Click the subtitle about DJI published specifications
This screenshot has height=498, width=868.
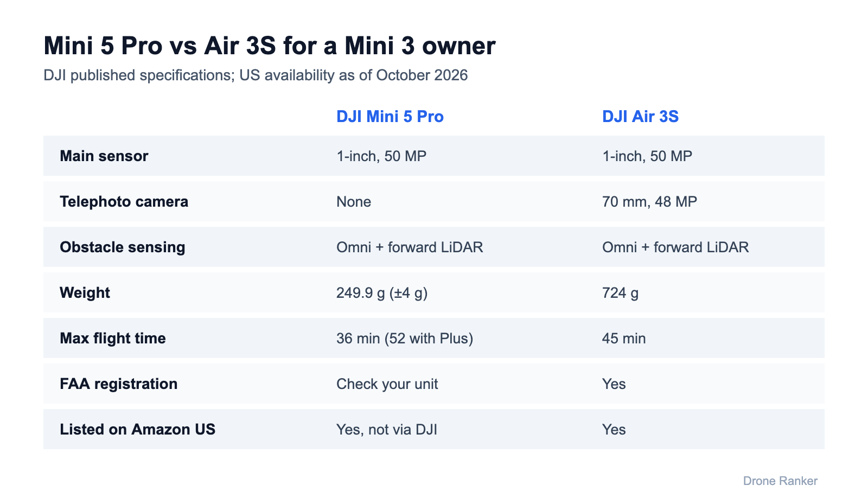click(x=256, y=75)
